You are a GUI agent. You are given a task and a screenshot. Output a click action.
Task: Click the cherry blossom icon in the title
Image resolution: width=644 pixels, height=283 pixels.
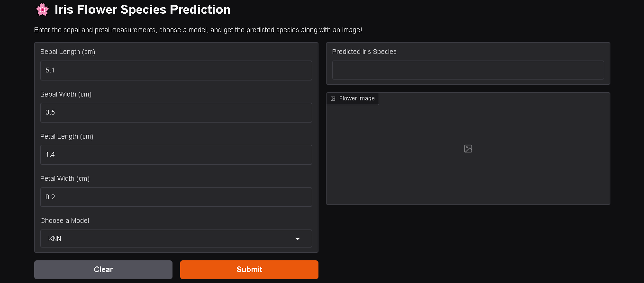43,9
